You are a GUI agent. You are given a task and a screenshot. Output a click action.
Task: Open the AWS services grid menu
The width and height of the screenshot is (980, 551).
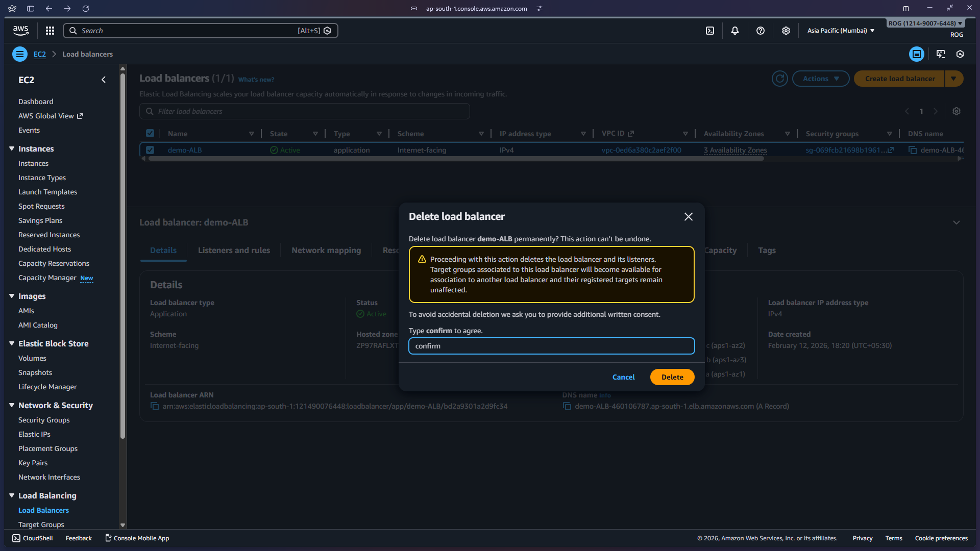(50, 31)
